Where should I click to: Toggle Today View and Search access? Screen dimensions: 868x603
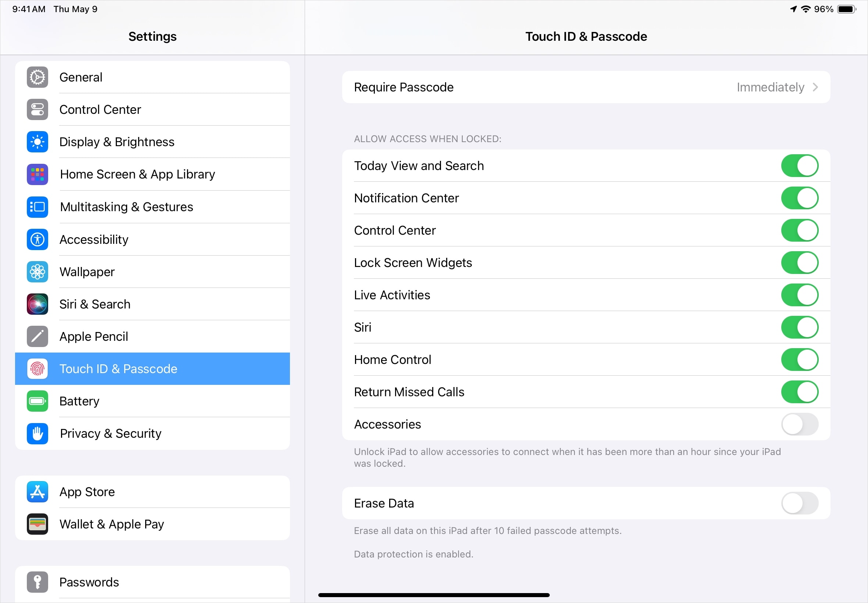798,166
